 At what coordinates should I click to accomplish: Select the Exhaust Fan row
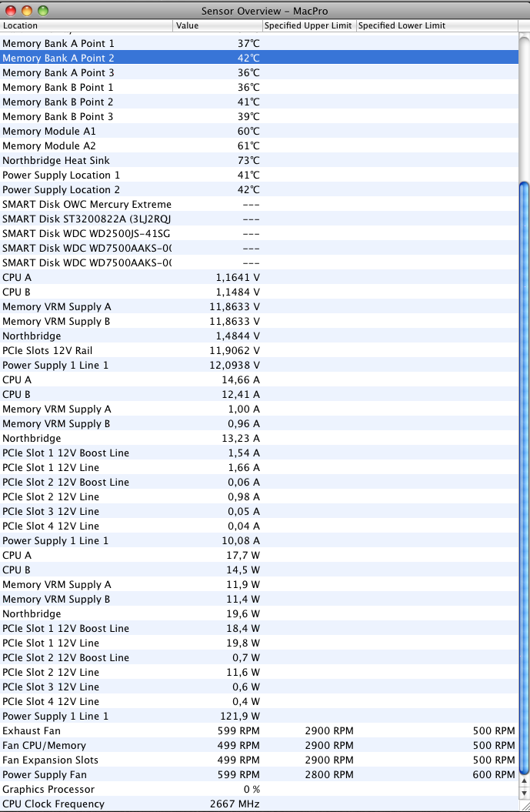click(258, 730)
